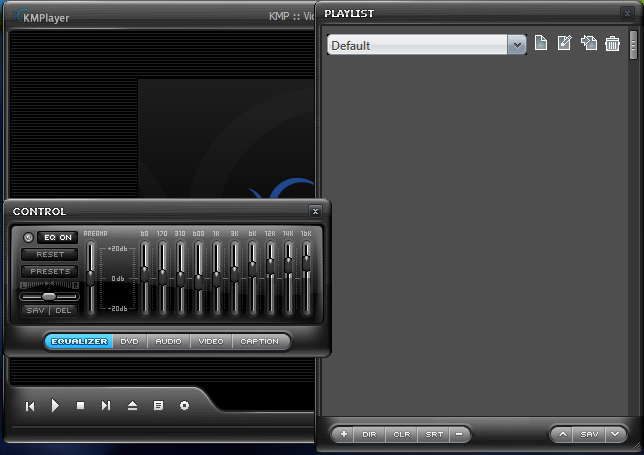Screen dimensions: 644x455
Task: Open the equalizer PRESETS list
Action: pyautogui.click(x=50, y=271)
